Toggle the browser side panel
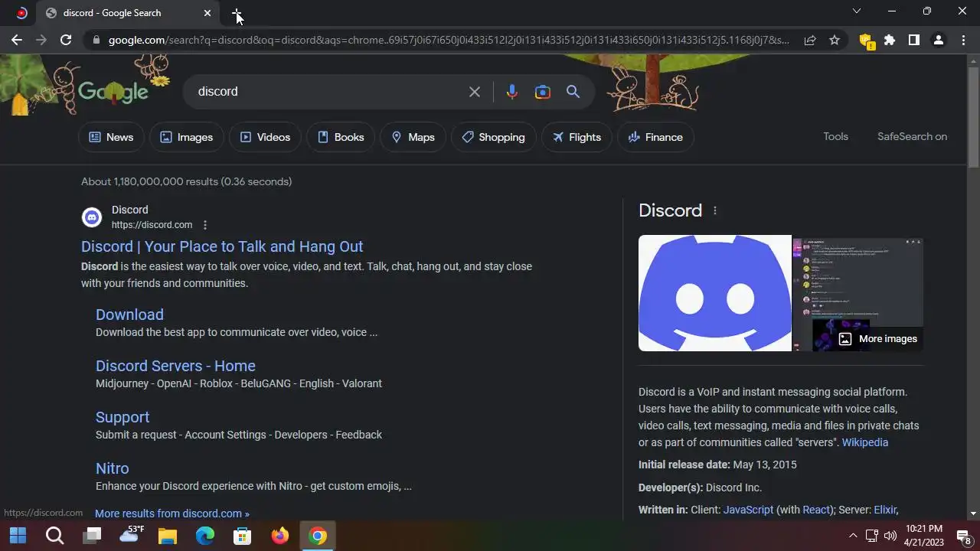 point(913,40)
